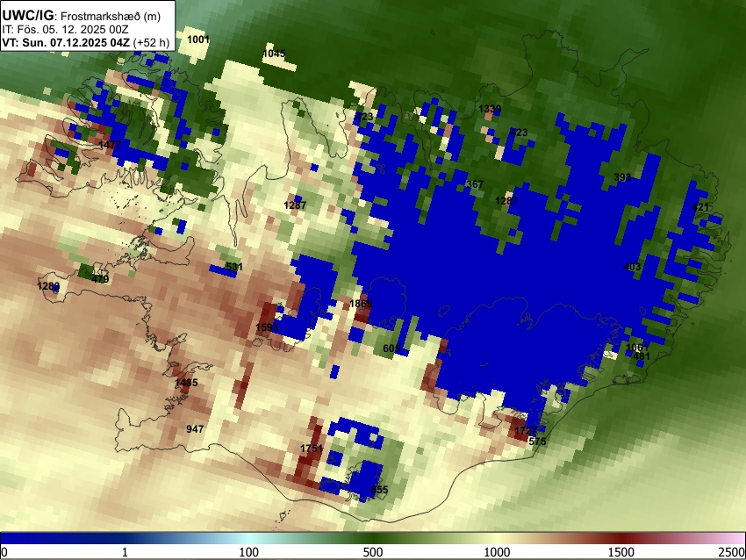This screenshot has width=746, height=560.
Task: Select the initial time line 'IT: Fös. 05. 12. 2025 00Z'
Action: [65, 30]
